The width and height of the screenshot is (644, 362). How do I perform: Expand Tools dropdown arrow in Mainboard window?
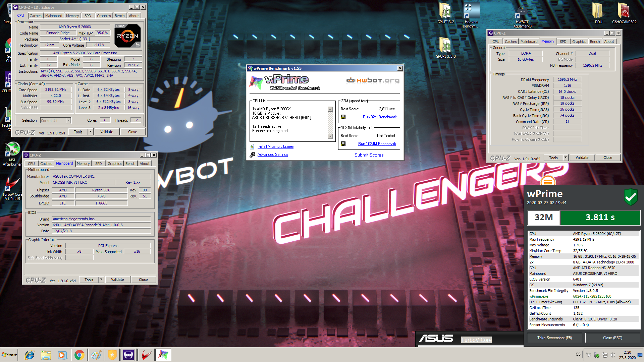pos(101,280)
